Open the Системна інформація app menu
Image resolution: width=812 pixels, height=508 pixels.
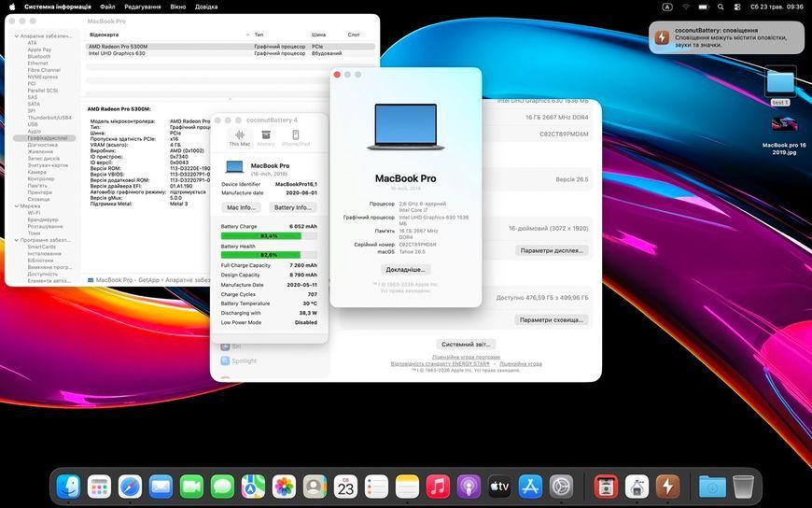(x=58, y=7)
